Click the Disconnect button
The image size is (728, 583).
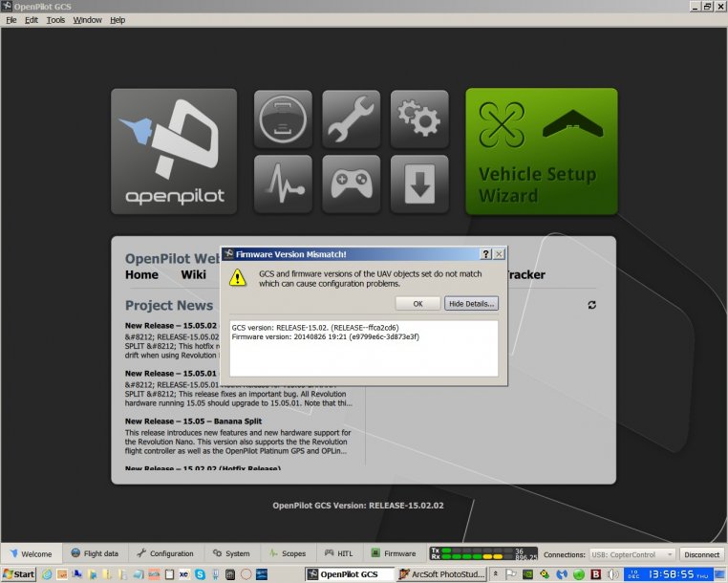point(701,554)
